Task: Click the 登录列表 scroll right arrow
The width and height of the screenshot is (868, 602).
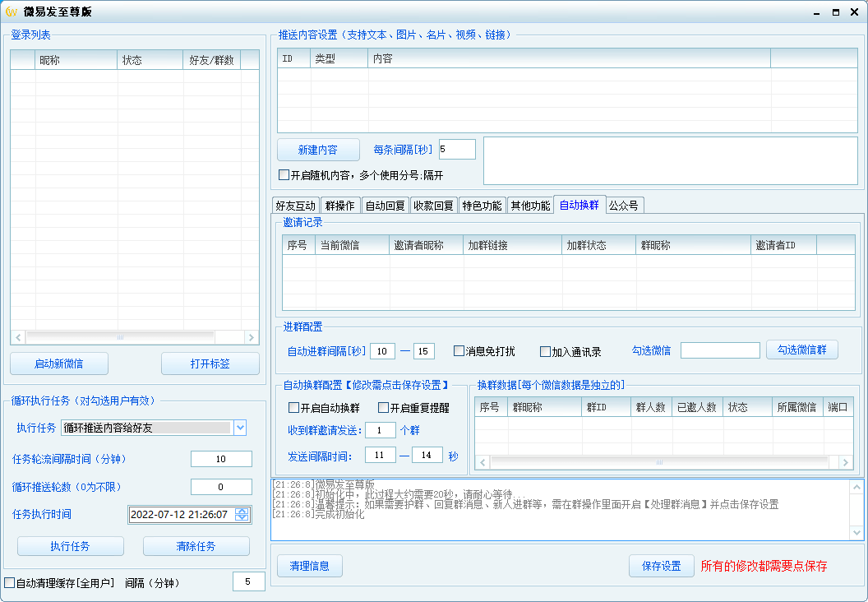Action: coord(252,336)
